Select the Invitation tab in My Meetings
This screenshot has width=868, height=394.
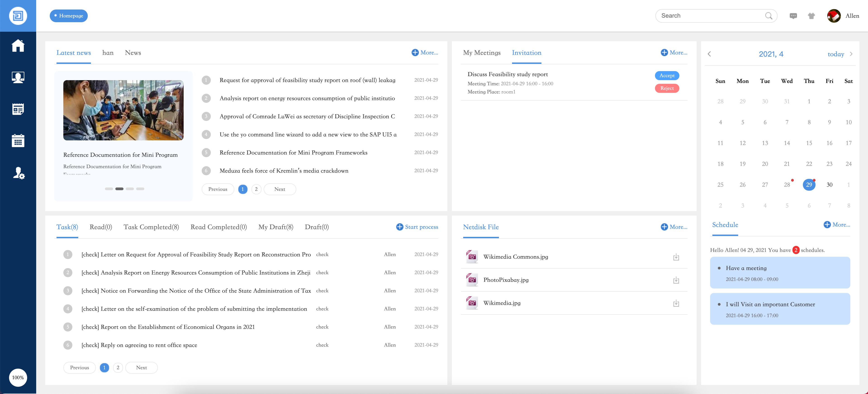[526, 52]
